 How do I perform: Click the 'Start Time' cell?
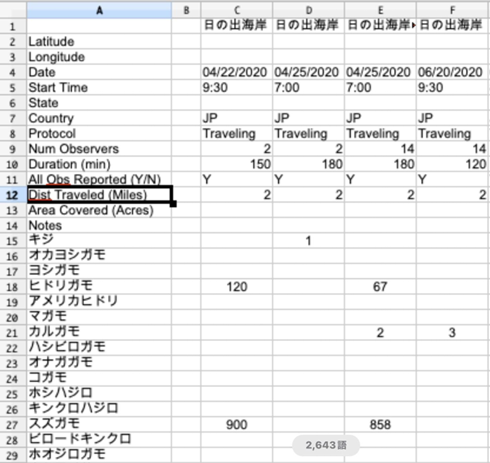coord(99,87)
